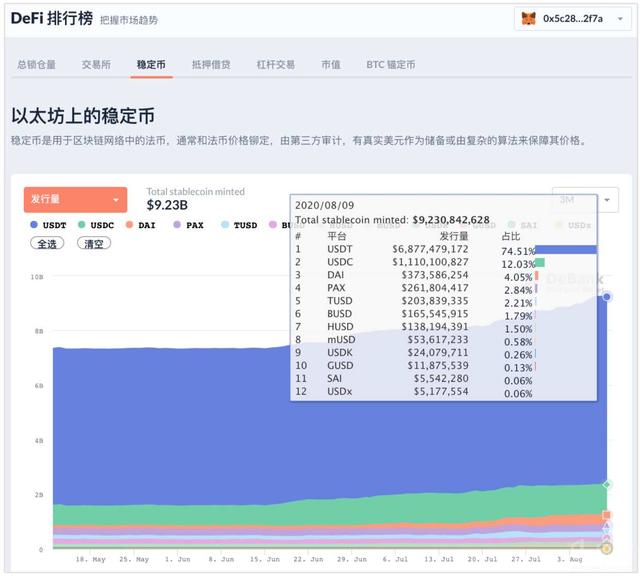Click the orange DAI square chart marker
This screenshot has width=640, height=576.
click(607, 515)
